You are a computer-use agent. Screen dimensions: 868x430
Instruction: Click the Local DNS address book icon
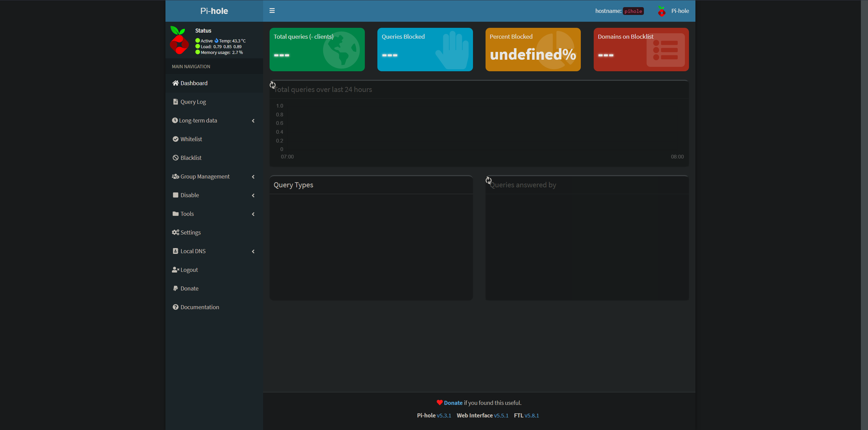(175, 251)
